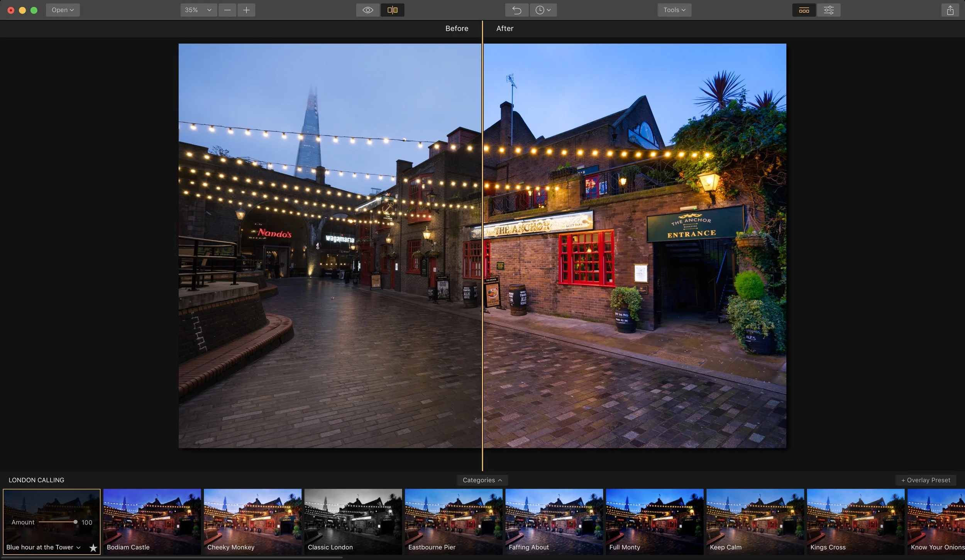Click the Before label
This screenshot has width=965, height=560.
457,29
